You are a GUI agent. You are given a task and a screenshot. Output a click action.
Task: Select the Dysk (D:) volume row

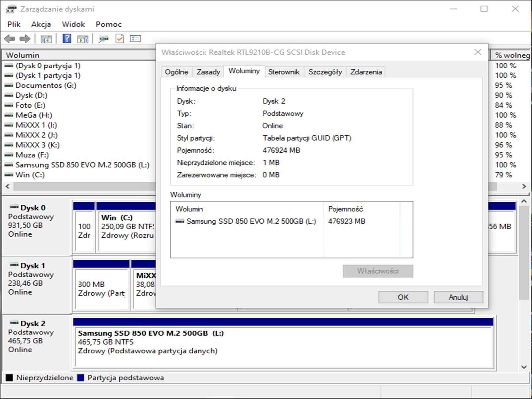(31, 95)
